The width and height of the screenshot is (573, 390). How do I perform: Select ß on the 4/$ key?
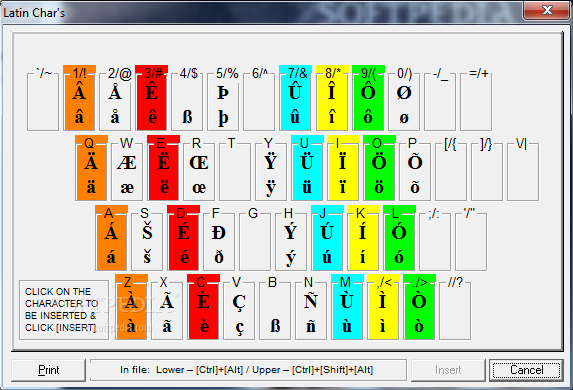pyautogui.click(x=187, y=117)
